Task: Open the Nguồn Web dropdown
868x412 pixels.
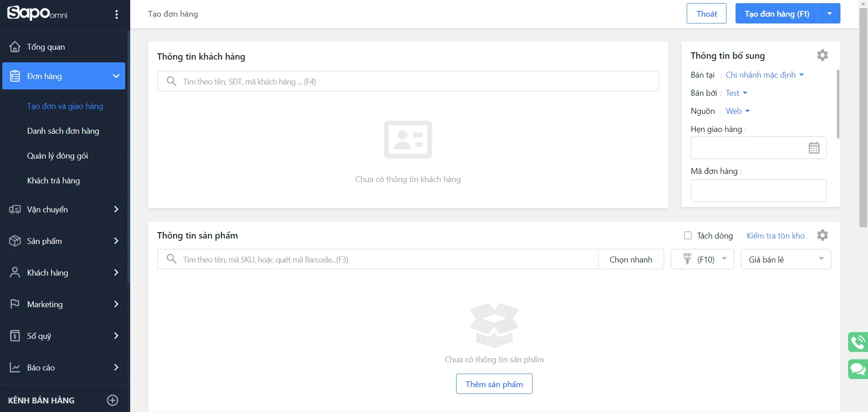Action: 738,111
